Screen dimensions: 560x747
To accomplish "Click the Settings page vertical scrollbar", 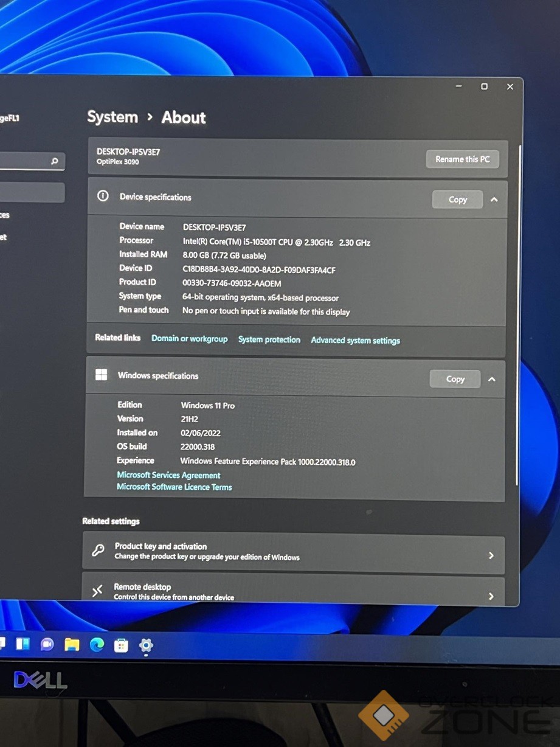I will (x=519, y=314).
